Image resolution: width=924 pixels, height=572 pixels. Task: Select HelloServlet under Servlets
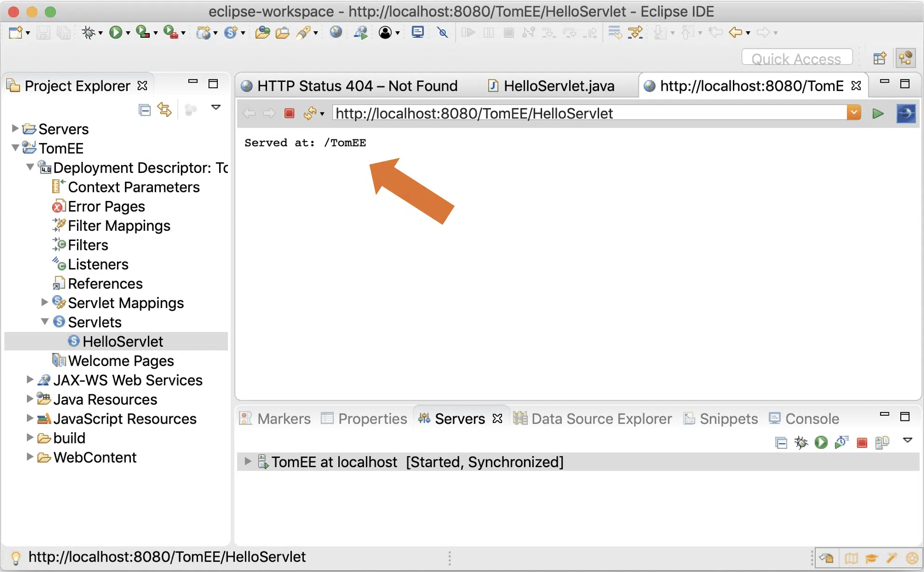pyautogui.click(x=123, y=341)
